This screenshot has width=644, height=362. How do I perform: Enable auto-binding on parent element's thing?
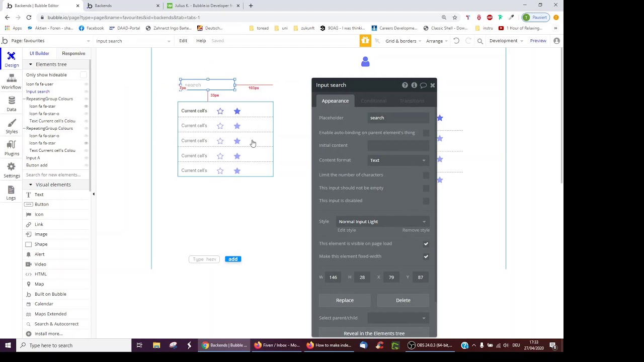[x=426, y=133]
